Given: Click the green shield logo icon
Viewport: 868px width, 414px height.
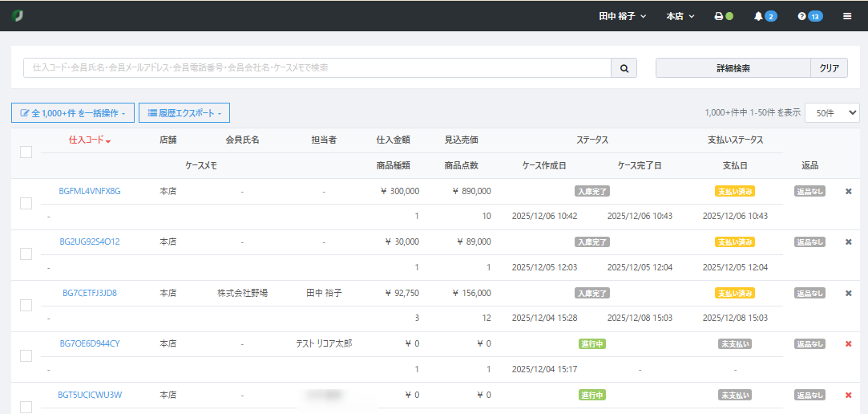Looking at the screenshot, I should tap(18, 16).
